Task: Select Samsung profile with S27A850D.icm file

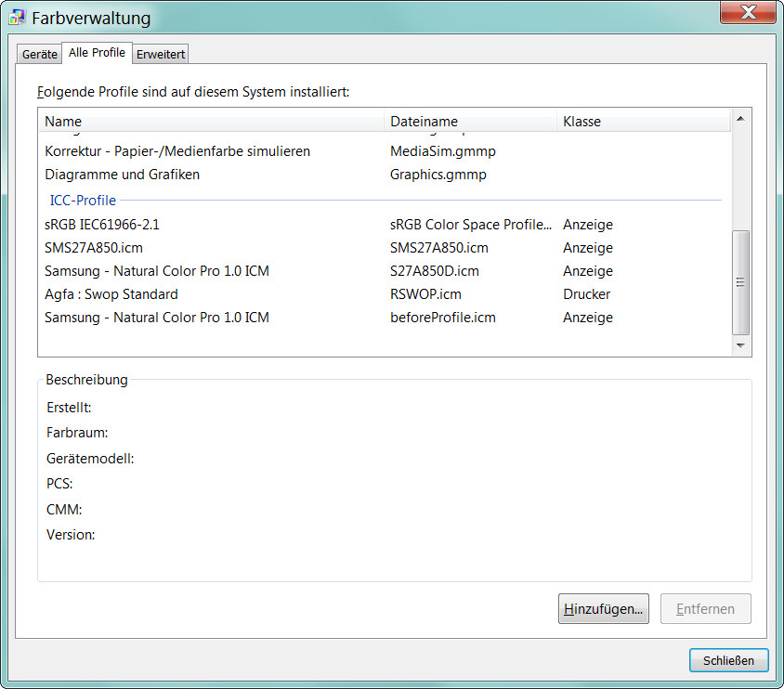Action: tap(157, 271)
